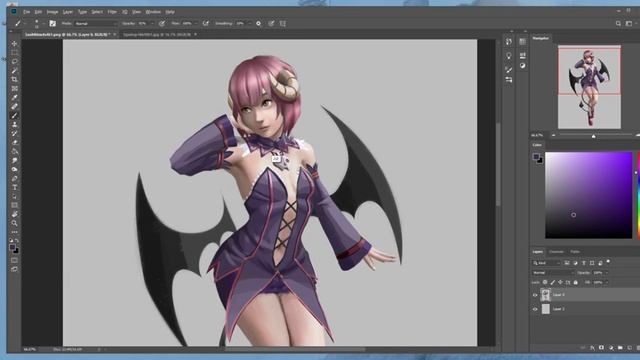Click the canvas vertical scrollbar

tap(498, 163)
